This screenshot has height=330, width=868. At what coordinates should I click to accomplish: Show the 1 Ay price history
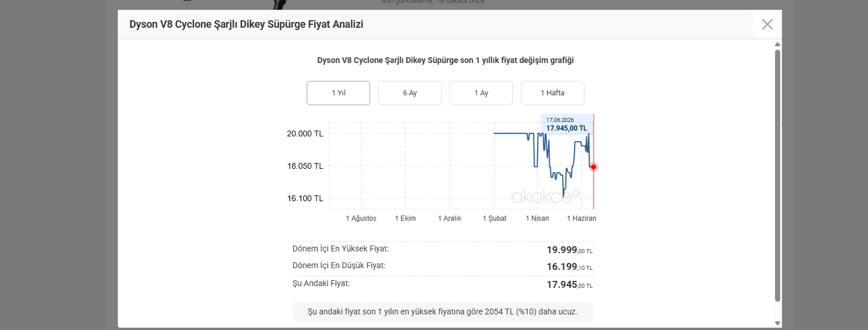coord(481,93)
